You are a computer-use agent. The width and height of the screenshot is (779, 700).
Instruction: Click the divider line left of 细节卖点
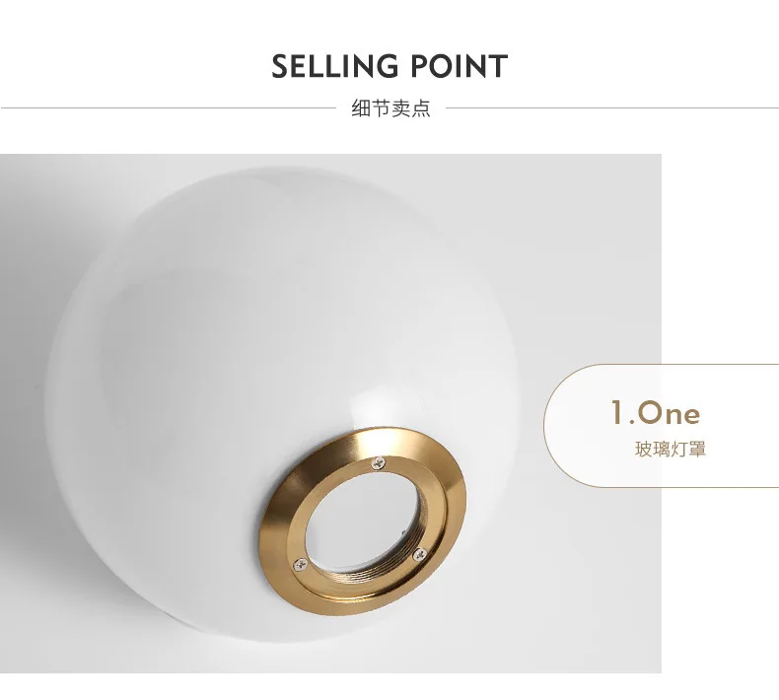point(169,107)
